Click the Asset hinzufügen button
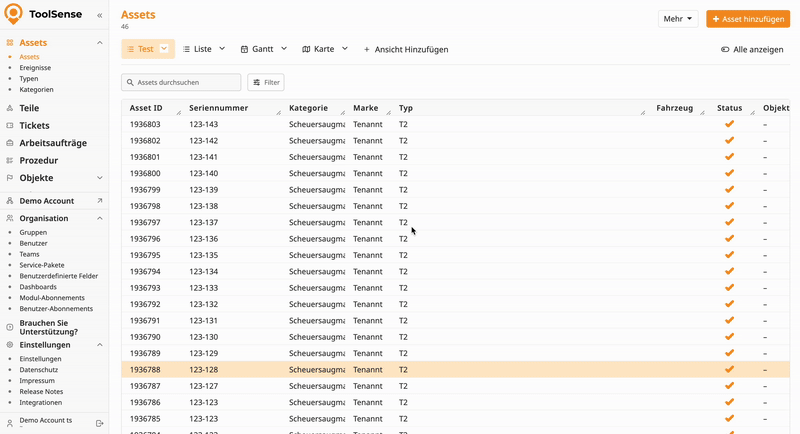This screenshot has height=434, width=800. click(x=747, y=19)
